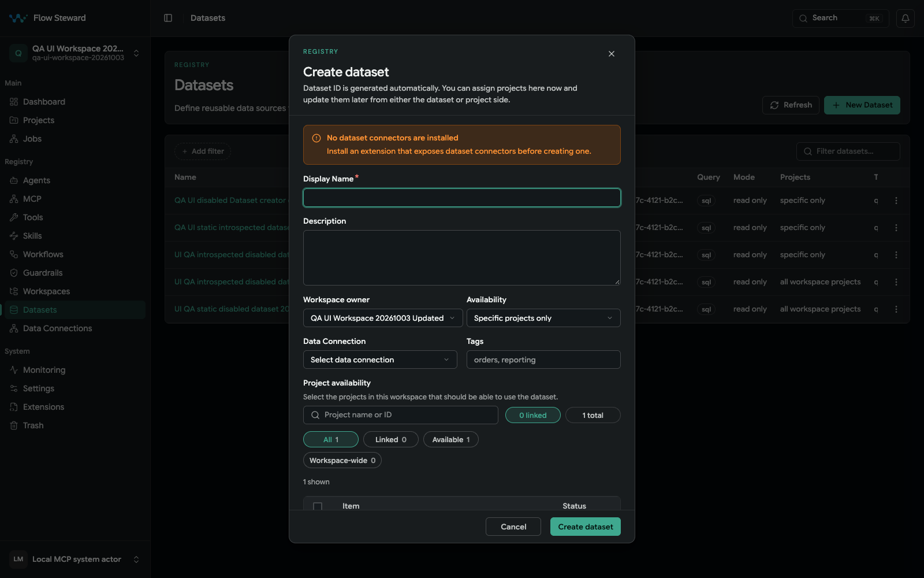Image resolution: width=924 pixels, height=578 pixels.
Task: Go to Dashboard in sidebar
Action: pyautogui.click(x=75, y=102)
